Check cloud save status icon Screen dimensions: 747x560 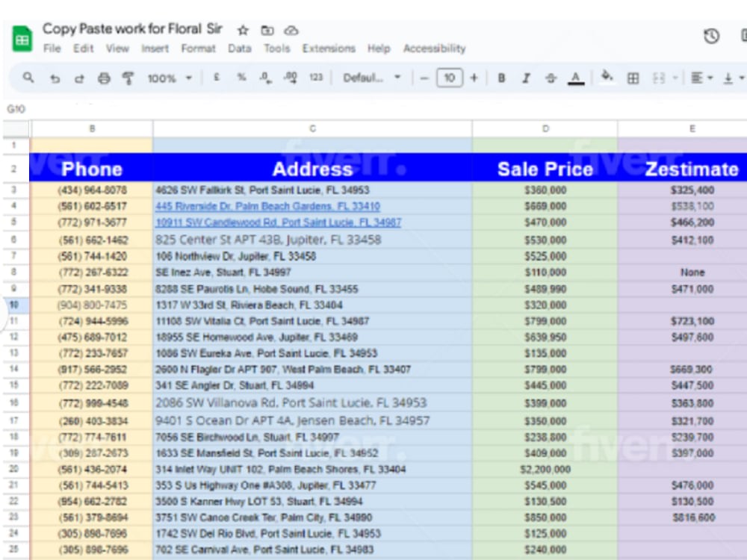[291, 31]
